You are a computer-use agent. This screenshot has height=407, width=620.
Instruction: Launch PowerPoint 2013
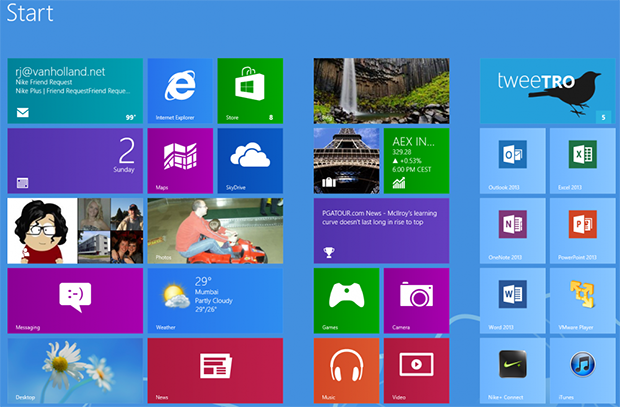click(582, 231)
